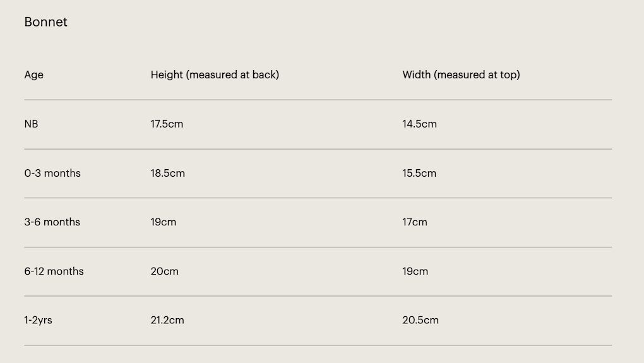This screenshot has height=363, width=644.
Task: Click the 17cm width value
Action: click(x=415, y=222)
